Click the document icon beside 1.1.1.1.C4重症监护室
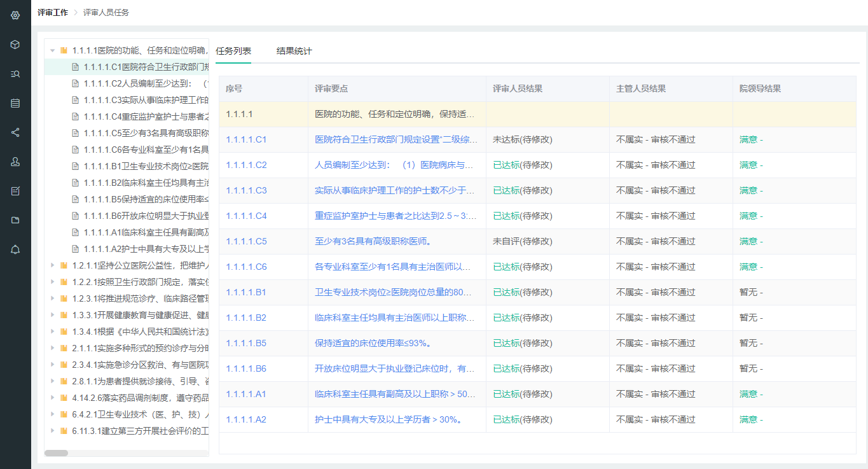This screenshot has width=868, height=469. coord(75,116)
